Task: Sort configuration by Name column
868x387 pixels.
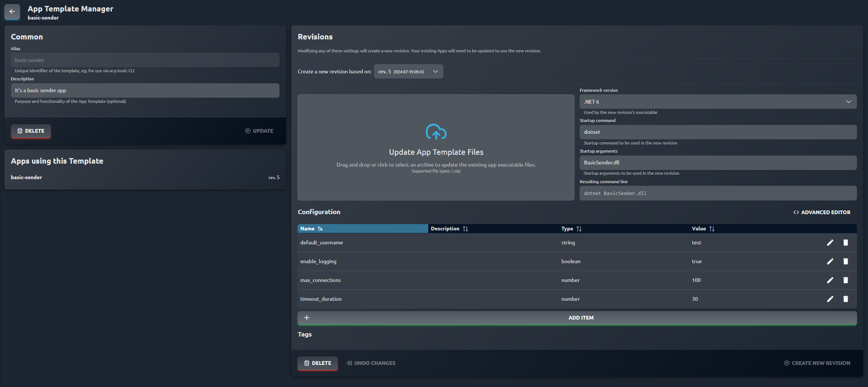Action: 363,229
